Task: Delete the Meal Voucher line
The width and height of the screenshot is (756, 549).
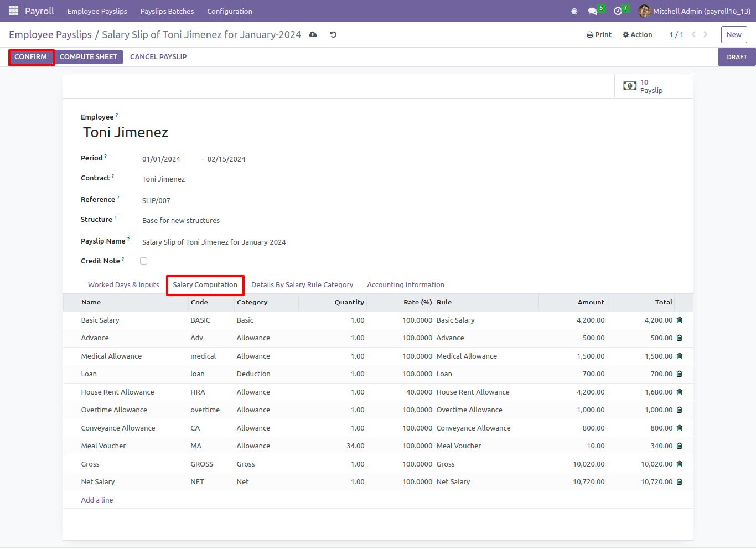Action: [x=680, y=446]
